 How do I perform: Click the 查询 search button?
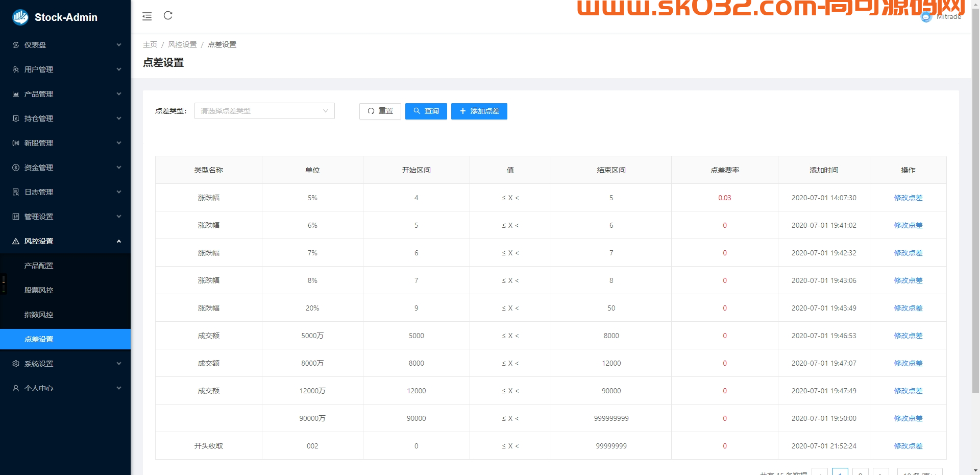(x=426, y=111)
